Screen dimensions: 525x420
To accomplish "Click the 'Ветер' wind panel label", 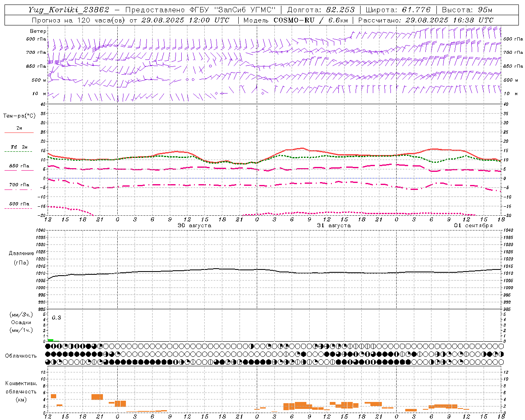I will point(38,31).
